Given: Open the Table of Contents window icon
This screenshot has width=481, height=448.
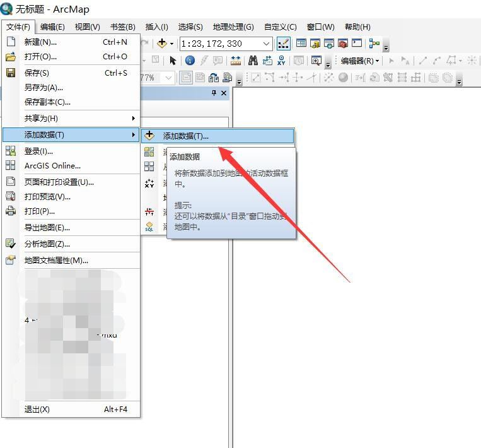Looking at the screenshot, I should 301,44.
